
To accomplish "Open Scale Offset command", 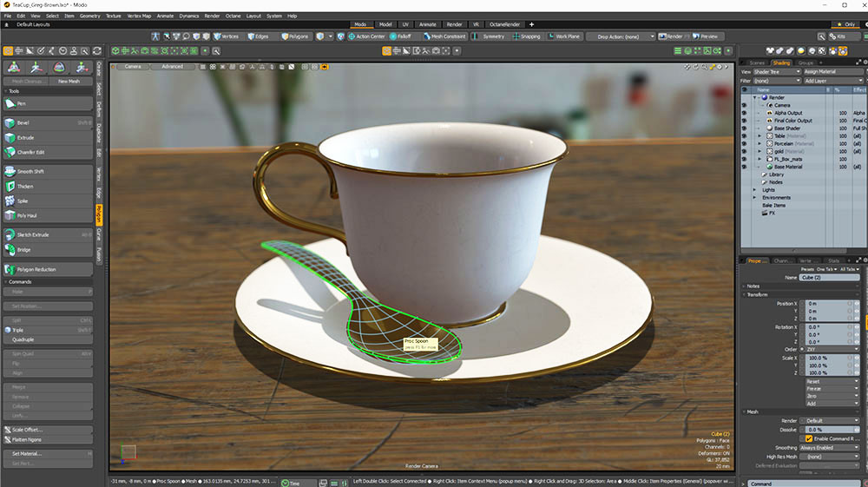I will point(48,430).
